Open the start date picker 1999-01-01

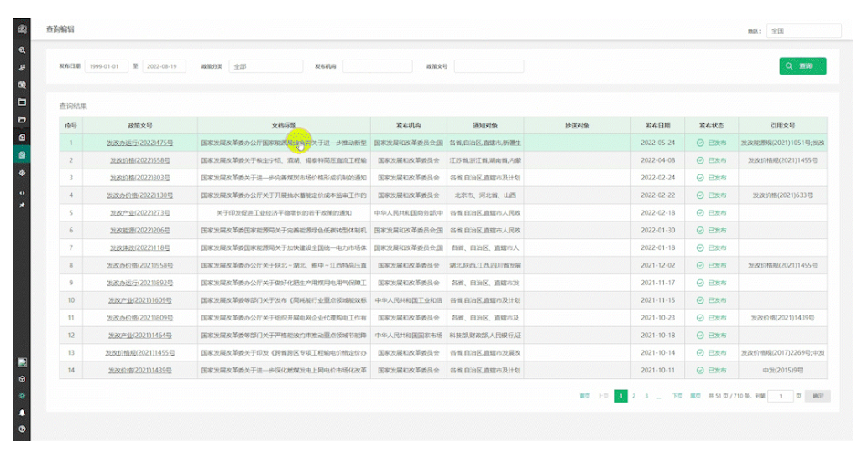pos(107,66)
